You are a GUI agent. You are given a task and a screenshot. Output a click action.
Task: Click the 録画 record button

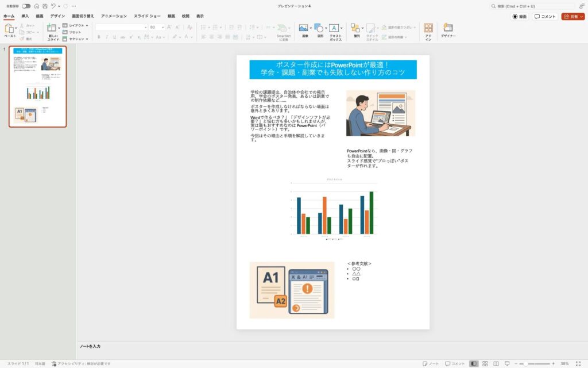tap(519, 17)
